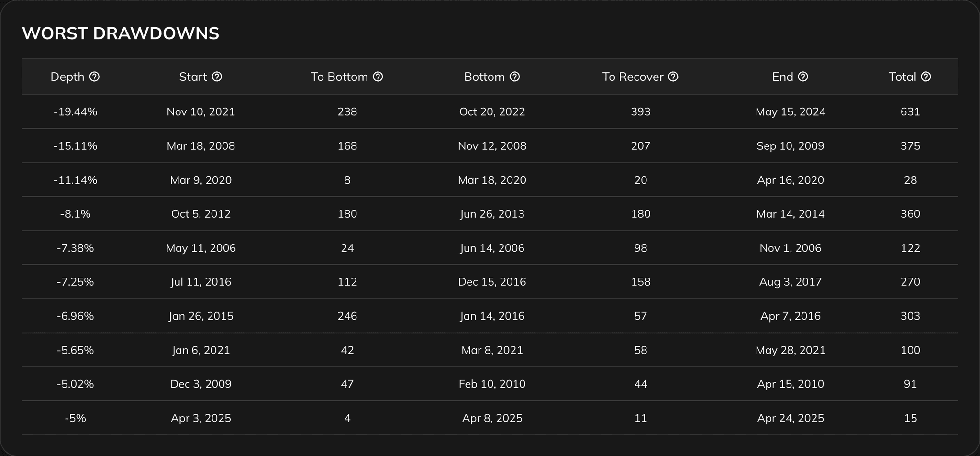This screenshot has width=980, height=456.
Task: Open the Depth column help tooltip
Action: (x=95, y=77)
